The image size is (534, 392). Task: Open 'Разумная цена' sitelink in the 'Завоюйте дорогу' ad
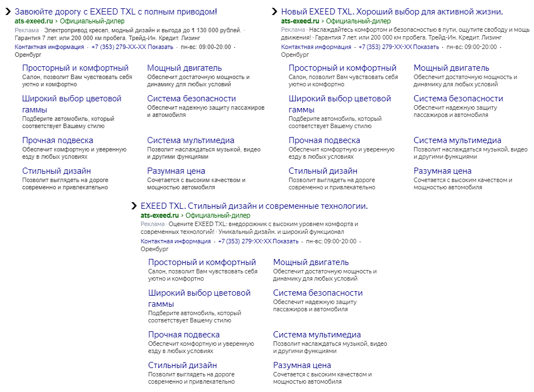pos(176,171)
